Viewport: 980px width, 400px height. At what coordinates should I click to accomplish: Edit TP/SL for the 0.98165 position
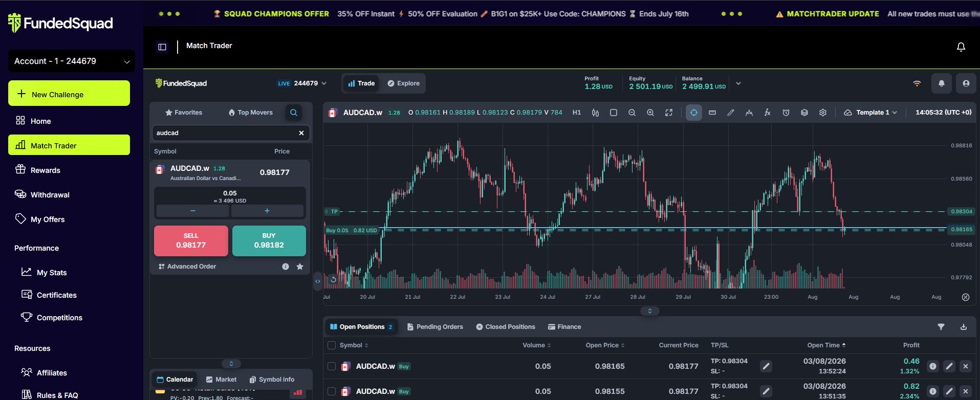tap(766, 366)
